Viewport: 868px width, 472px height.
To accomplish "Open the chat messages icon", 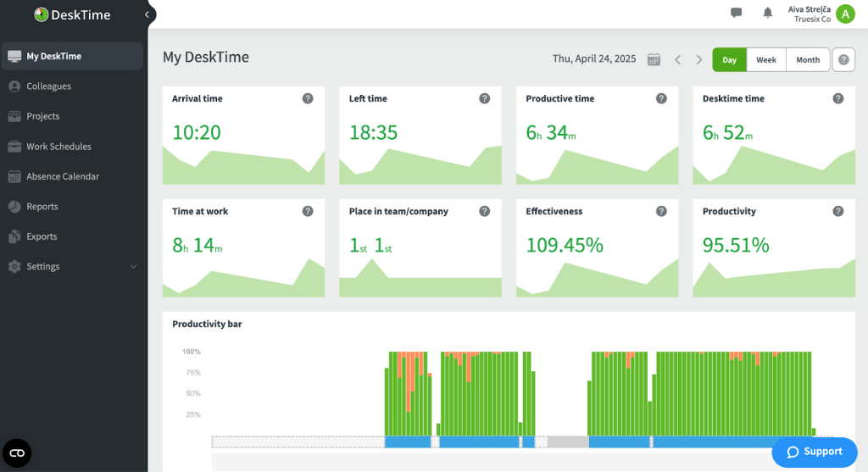I will (736, 12).
